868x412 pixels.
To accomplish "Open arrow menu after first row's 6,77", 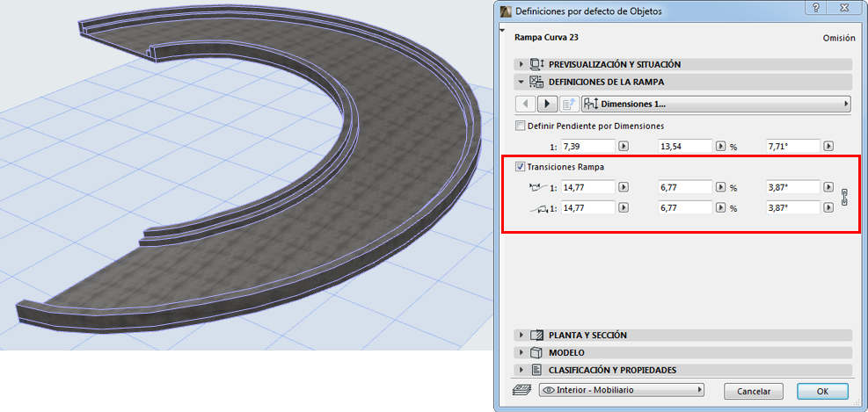I will 721,187.
